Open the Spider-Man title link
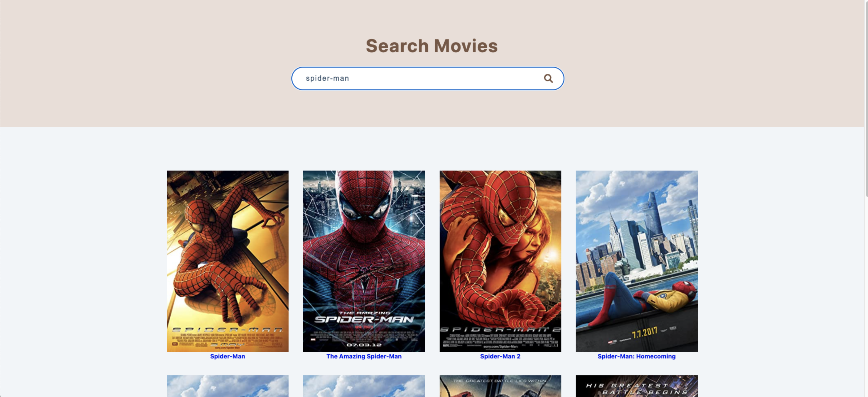This screenshot has width=868, height=397. point(228,356)
